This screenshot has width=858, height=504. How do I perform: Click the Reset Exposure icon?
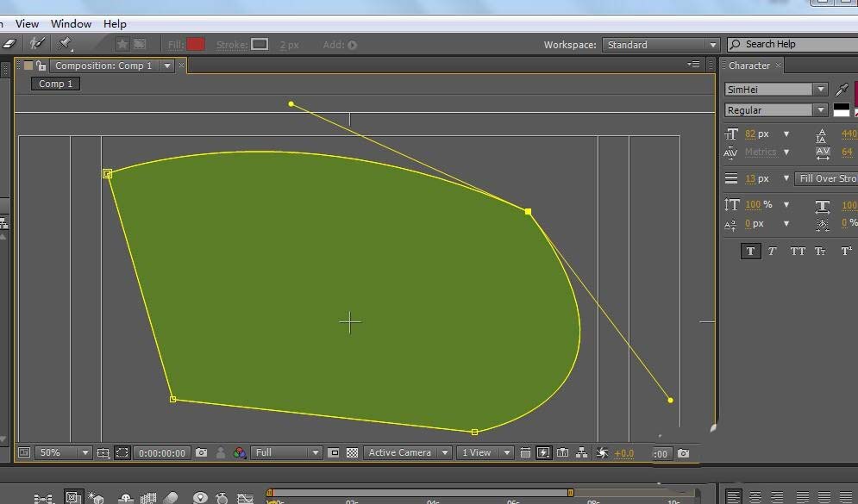(x=602, y=452)
